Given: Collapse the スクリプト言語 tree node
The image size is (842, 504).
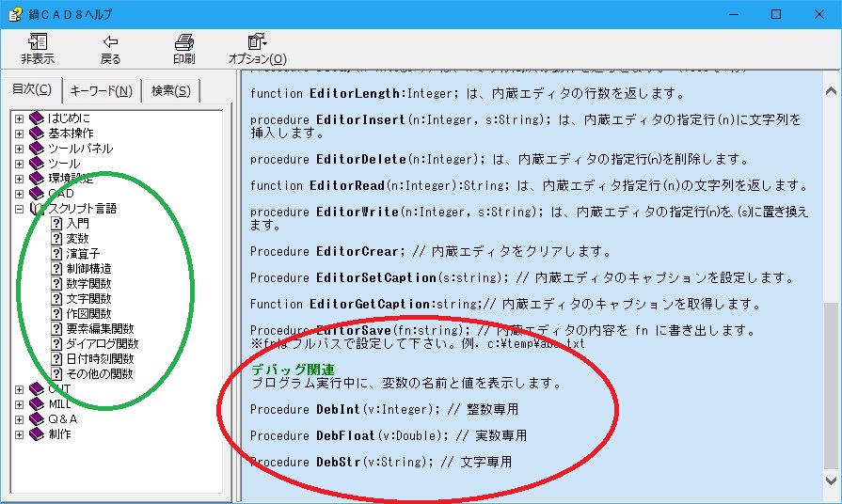Looking at the screenshot, I should point(20,209).
